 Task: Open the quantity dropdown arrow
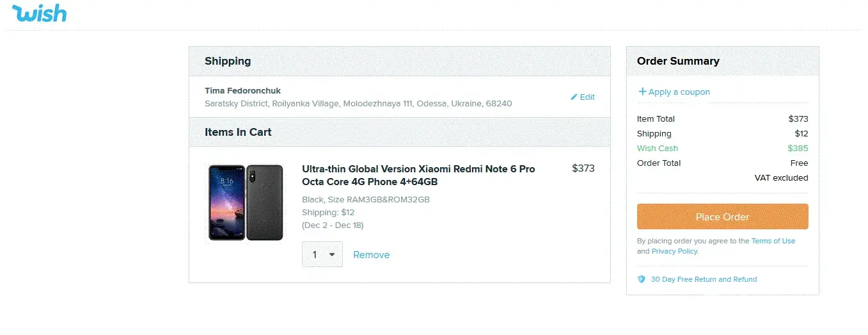(331, 255)
